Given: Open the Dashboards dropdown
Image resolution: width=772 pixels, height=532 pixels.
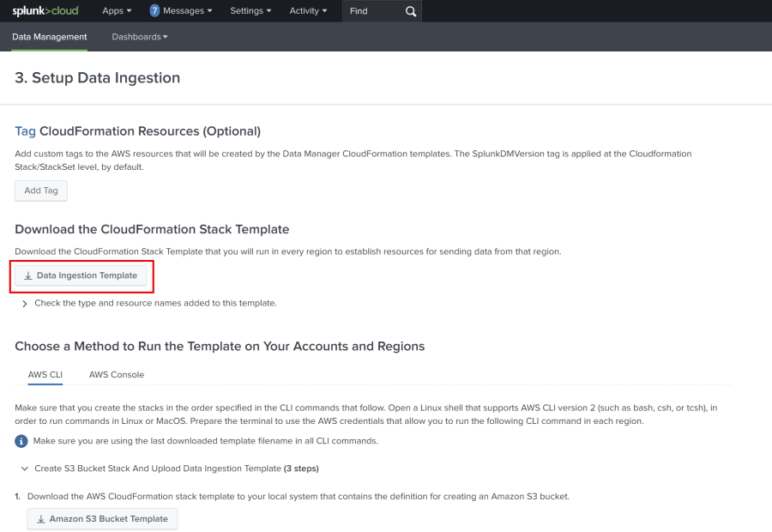Looking at the screenshot, I should (140, 37).
